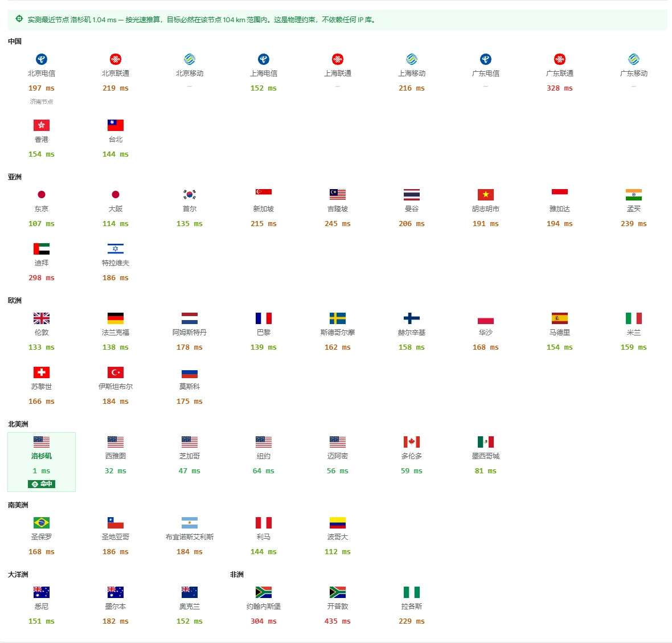Click the South Korea flag above 首尔
Image resolution: width=672 pixels, height=643 pixels.
pos(190,195)
